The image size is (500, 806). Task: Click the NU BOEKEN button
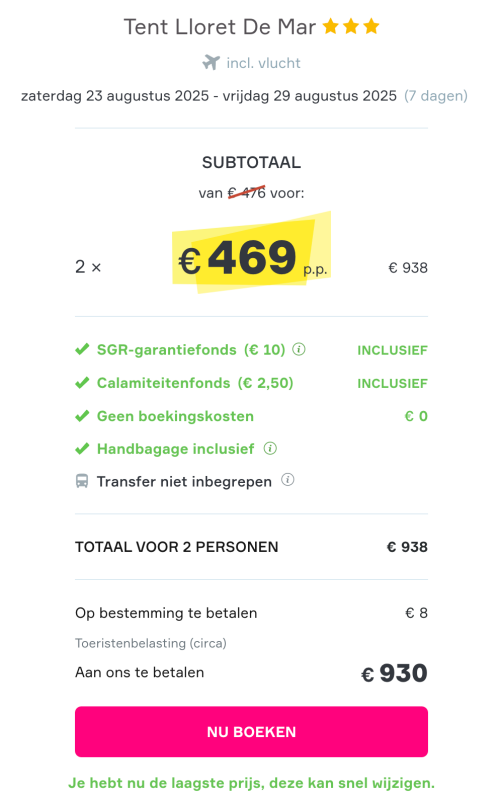pos(251,731)
